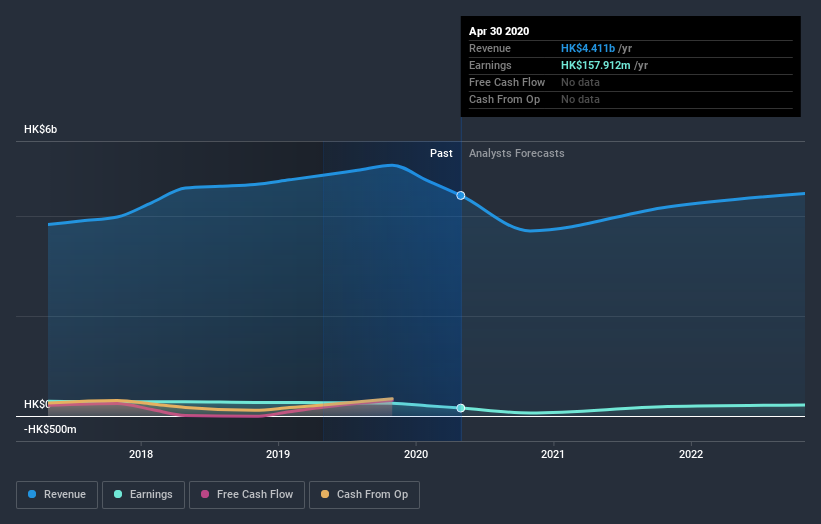Image resolution: width=821 pixels, height=524 pixels.
Task: Click the 2019 x-axis label
Action: 278,454
